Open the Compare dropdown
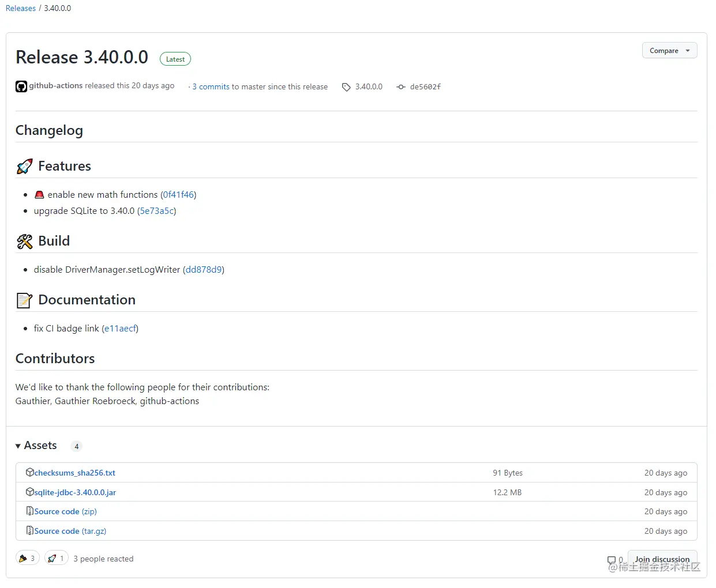The image size is (716, 588). click(669, 50)
